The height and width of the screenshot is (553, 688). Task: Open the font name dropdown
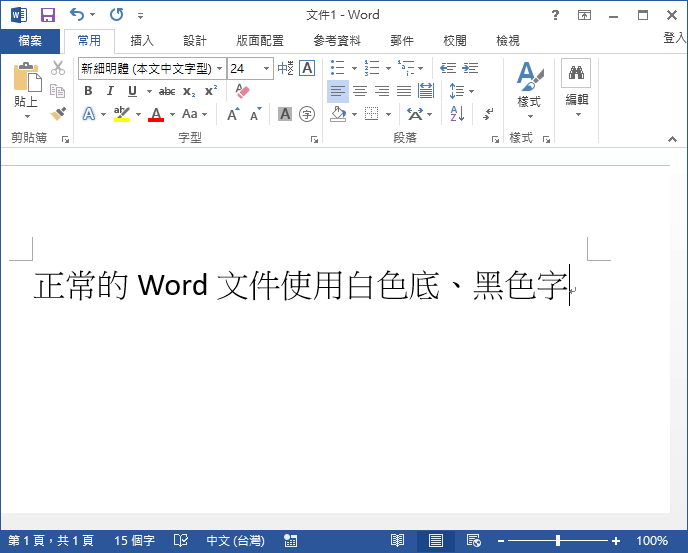[x=220, y=68]
